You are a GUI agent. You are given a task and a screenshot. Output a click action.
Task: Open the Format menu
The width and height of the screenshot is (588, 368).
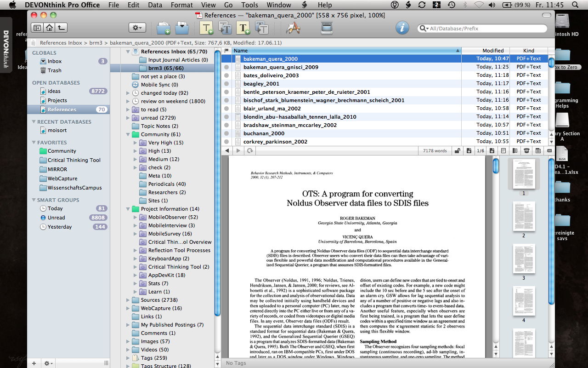[182, 5]
